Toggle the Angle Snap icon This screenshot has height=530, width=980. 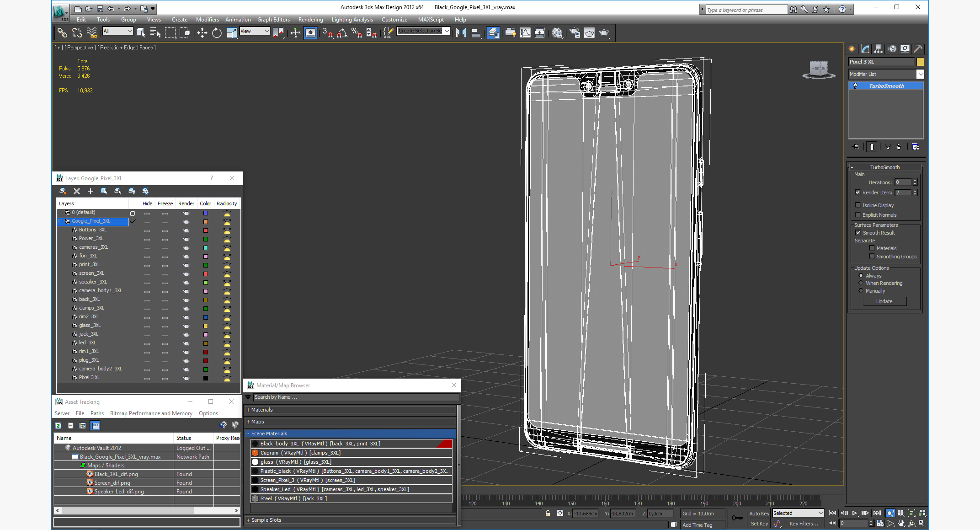tap(342, 32)
